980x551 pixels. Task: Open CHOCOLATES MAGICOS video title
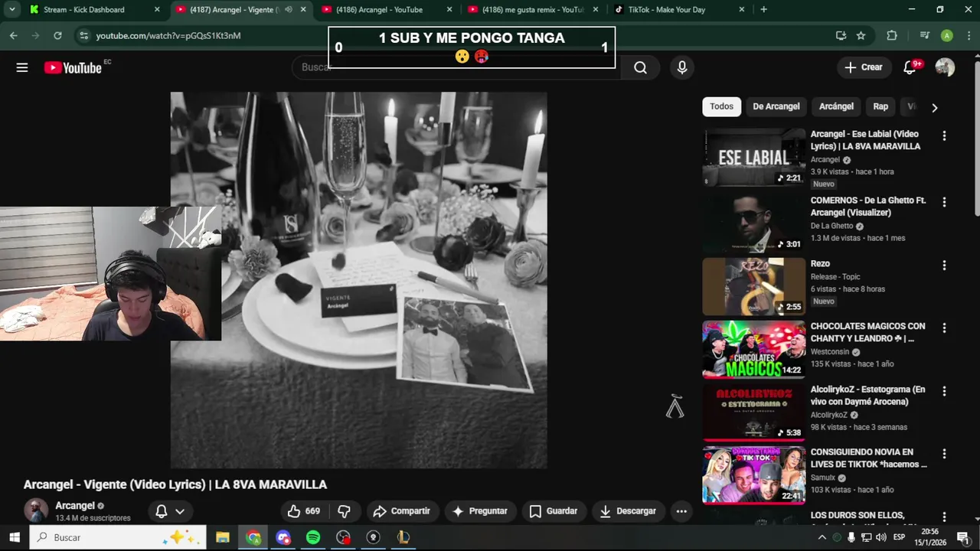tap(868, 332)
